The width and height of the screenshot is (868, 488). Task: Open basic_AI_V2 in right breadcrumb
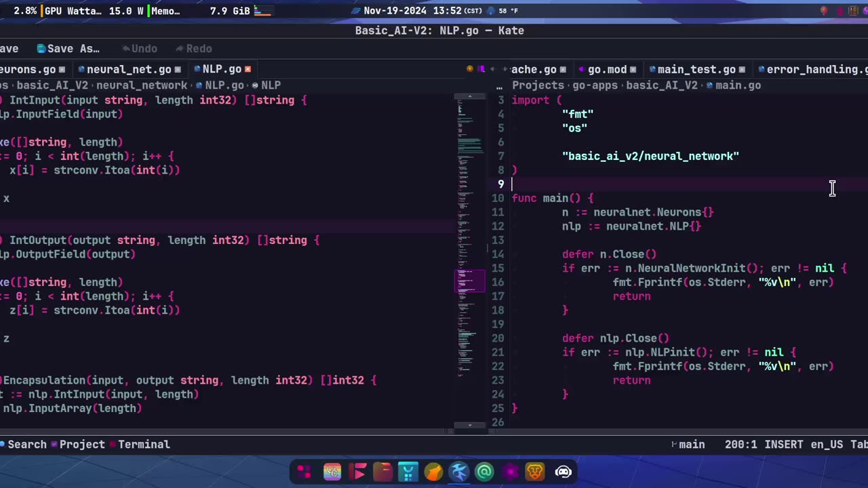661,85
